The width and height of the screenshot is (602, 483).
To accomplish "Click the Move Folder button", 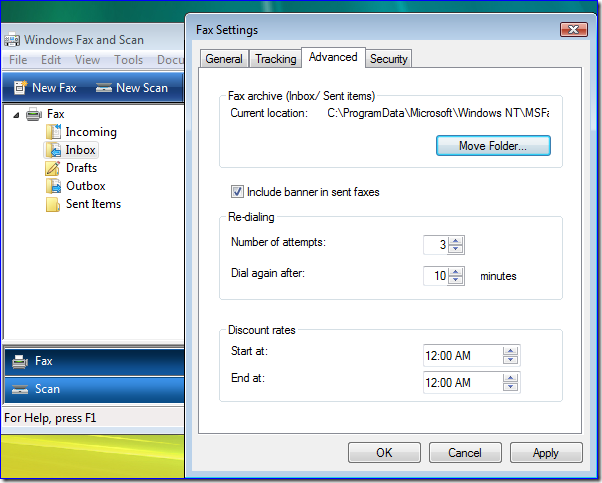I will [493, 146].
